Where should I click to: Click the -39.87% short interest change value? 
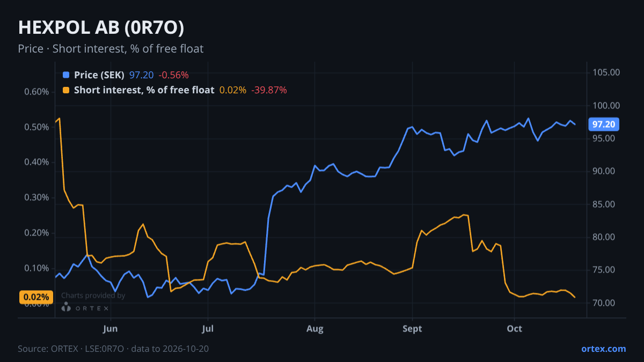(269, 90)
